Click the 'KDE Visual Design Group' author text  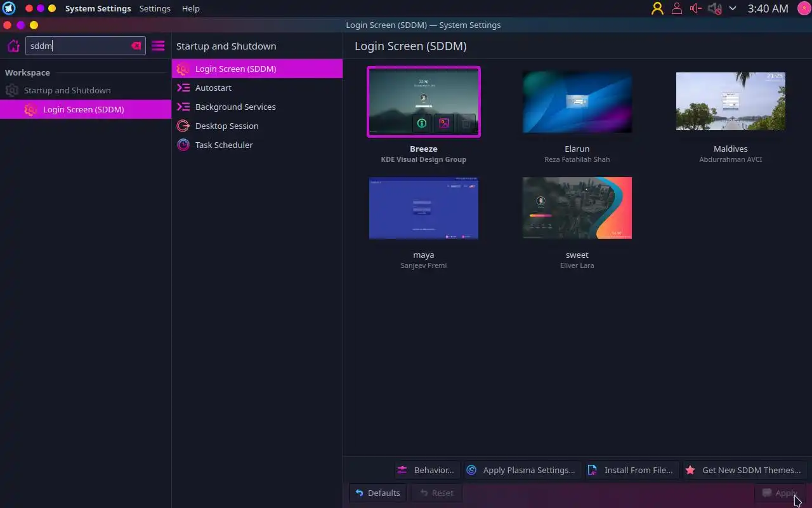(x=424, y=159)
